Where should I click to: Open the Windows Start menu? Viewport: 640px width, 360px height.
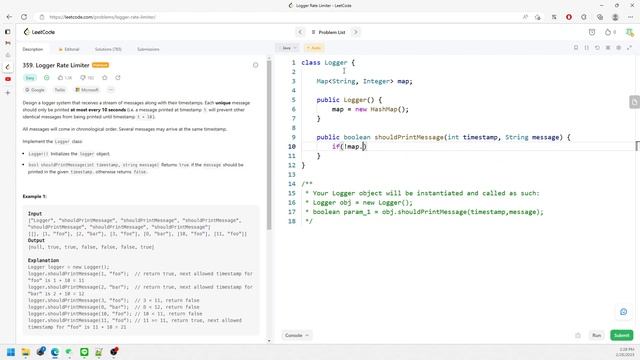(x=11, y=352)
